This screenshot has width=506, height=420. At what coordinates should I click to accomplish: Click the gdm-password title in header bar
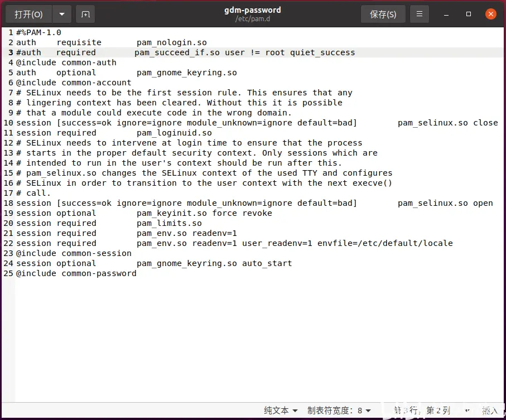253,10
